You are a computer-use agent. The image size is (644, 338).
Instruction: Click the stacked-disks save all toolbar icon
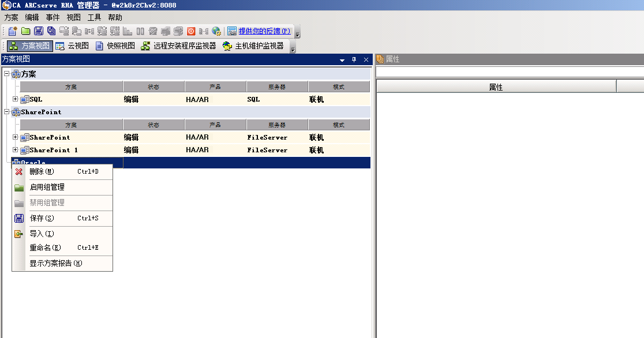51,31
